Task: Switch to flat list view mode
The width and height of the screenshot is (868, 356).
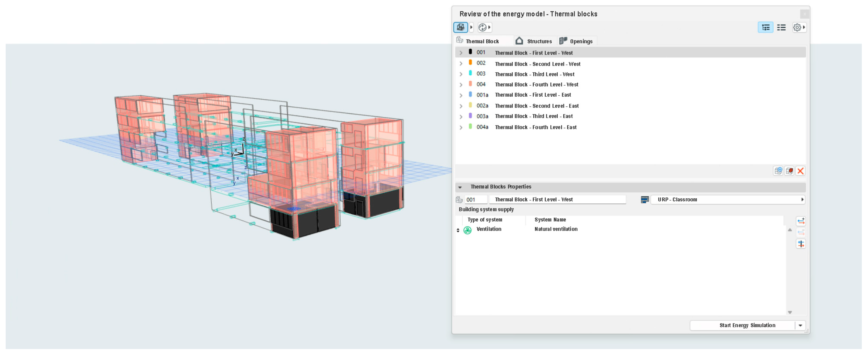Action: [x=781, y=28]
